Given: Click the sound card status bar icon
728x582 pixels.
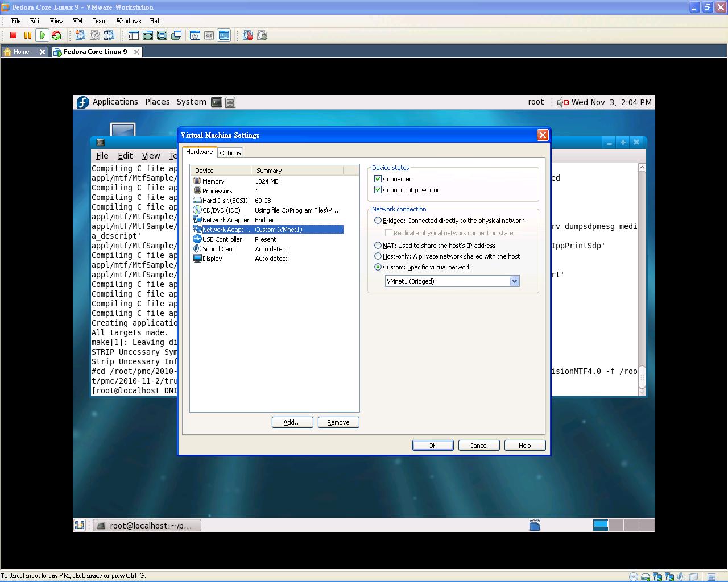Looking at the screenshot, I should [681, 577].
